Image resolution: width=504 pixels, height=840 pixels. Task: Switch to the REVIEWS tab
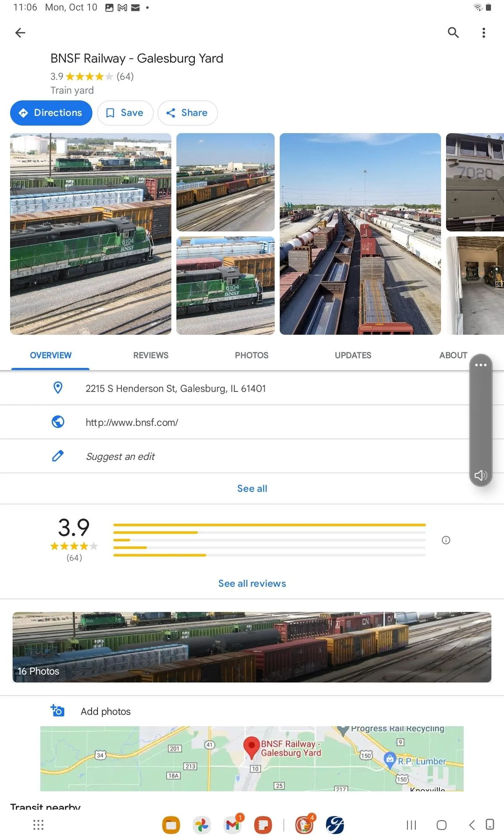151,355
